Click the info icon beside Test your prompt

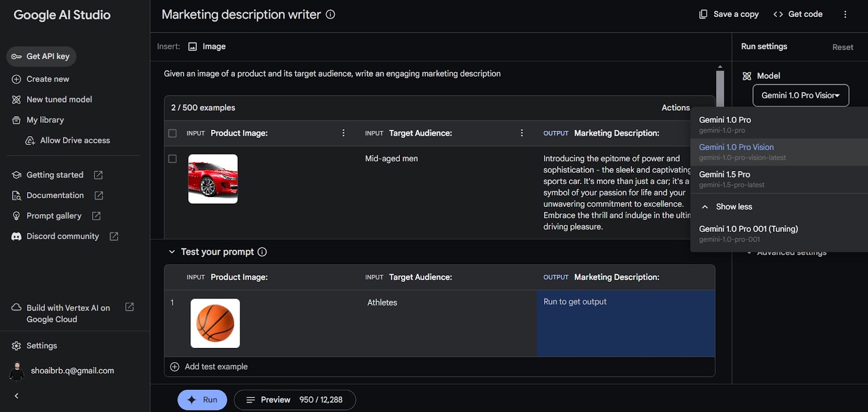coord(262,252)
